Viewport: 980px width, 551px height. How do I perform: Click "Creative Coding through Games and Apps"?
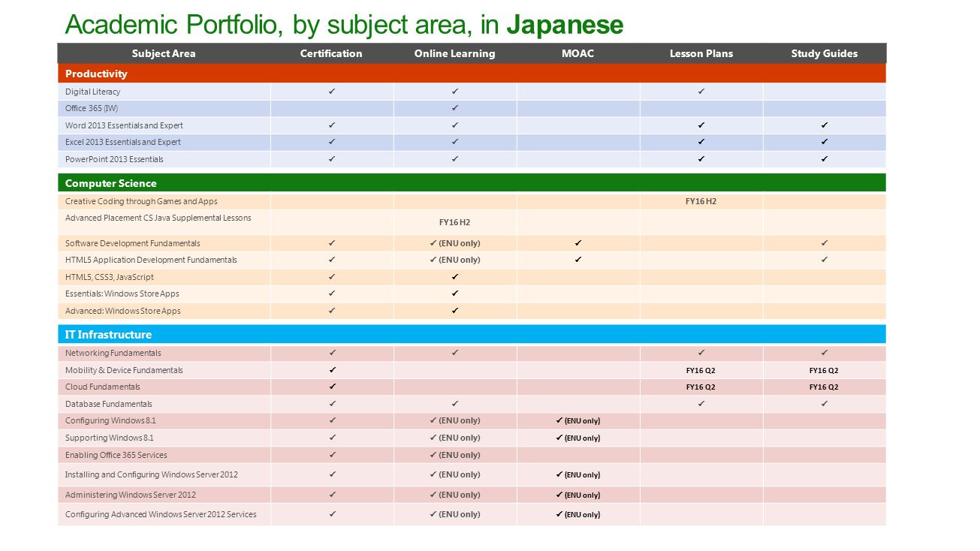(x=141, y=201)
